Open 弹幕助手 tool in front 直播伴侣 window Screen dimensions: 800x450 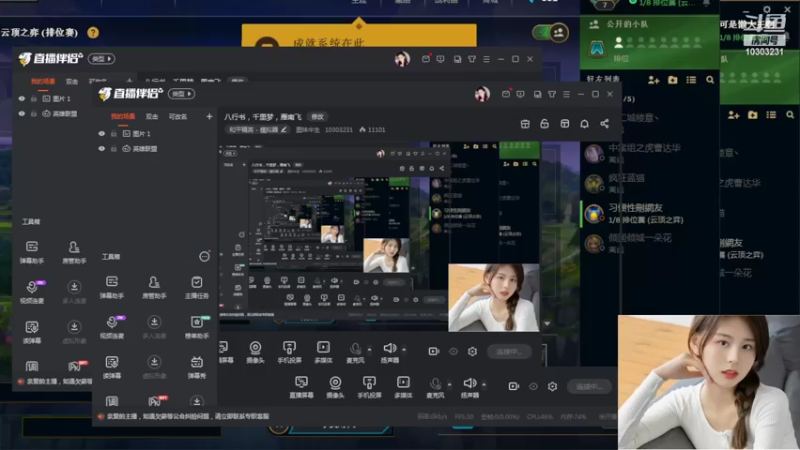click(x=112, y=287)
